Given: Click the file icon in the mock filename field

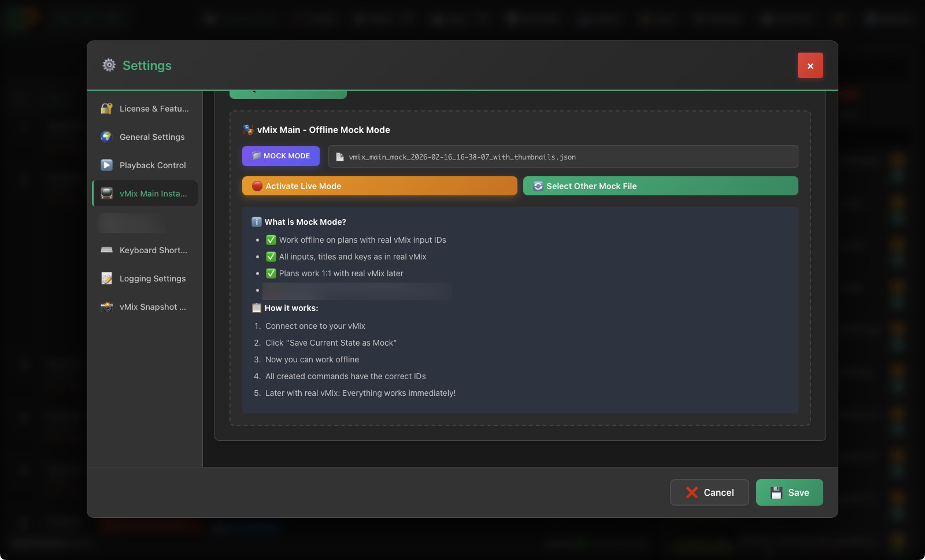Looking at the screenshot, I should [339, 156].
